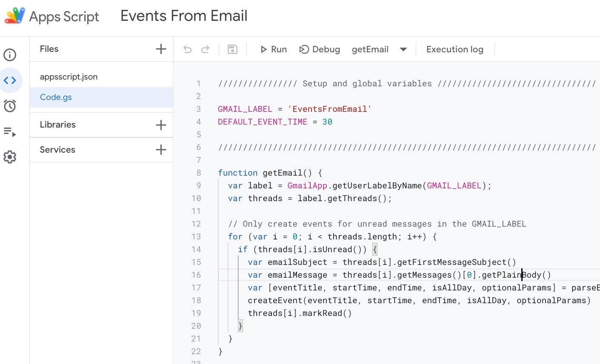Viewport: 600px width, 364px height.
Task: Redo the undone edit
Action: (206, 49)
